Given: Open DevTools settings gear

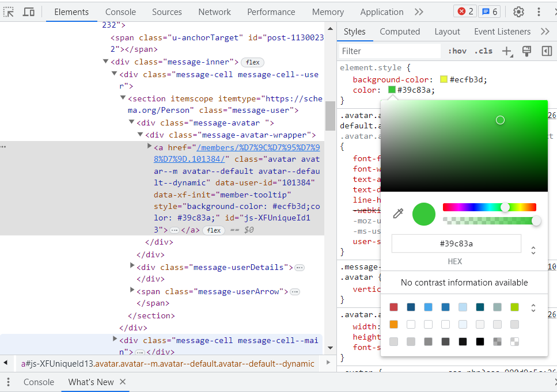Looking at the screenshot, I should pyautogui.click(x=518, y=12).
